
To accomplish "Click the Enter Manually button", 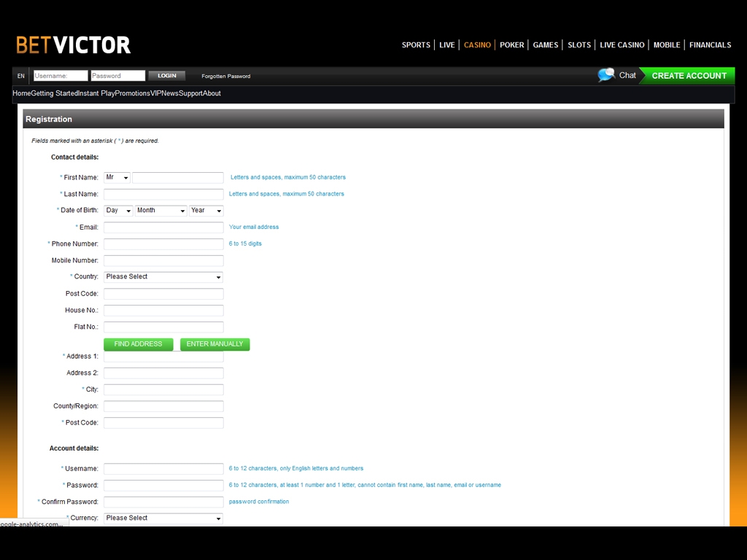I will [214, 344].
